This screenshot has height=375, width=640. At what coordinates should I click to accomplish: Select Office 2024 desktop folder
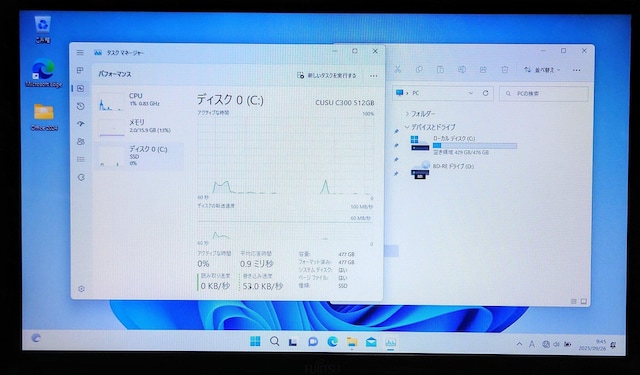pyautogui.click(x=44, y=117)
